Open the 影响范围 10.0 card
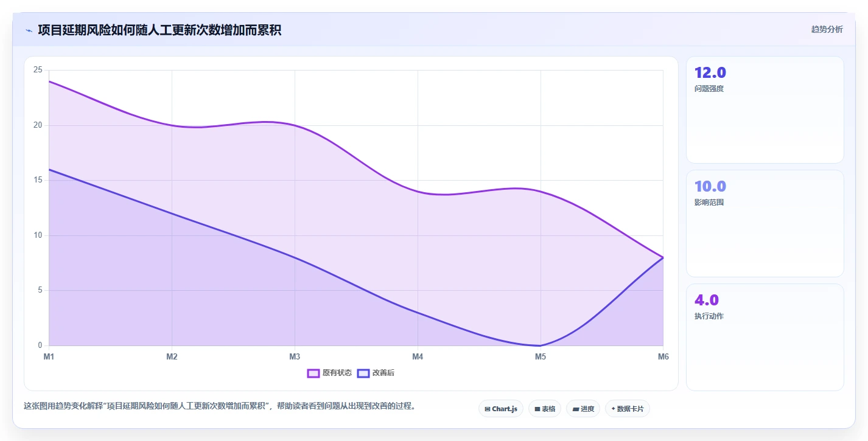This screenshot has width=868, height=441. (x=765, y=223)
